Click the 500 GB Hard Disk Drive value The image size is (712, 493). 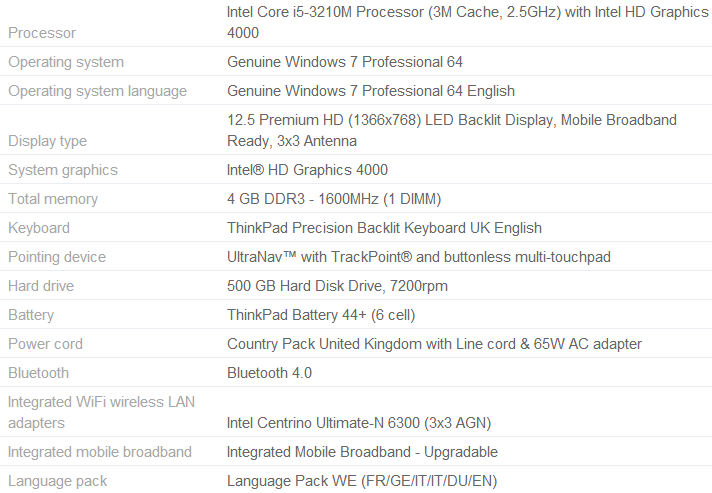tap(337, 286)
